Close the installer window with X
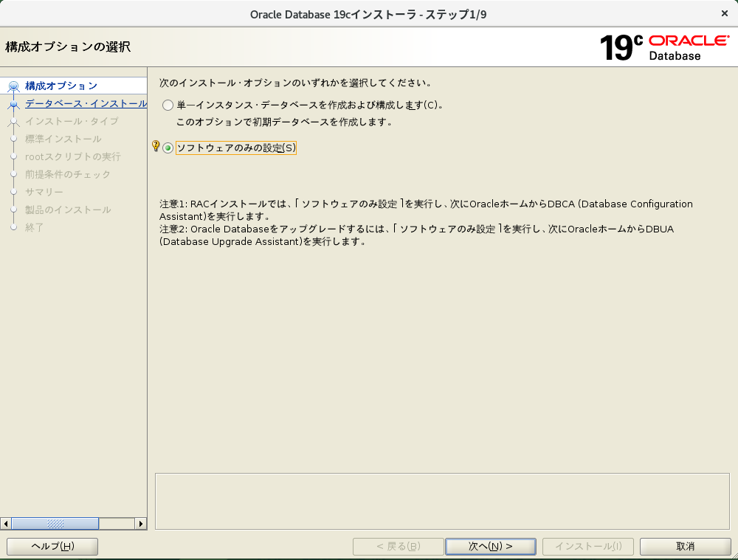The width and height of the screenshot is (738, 560). (x=725, y=13)
